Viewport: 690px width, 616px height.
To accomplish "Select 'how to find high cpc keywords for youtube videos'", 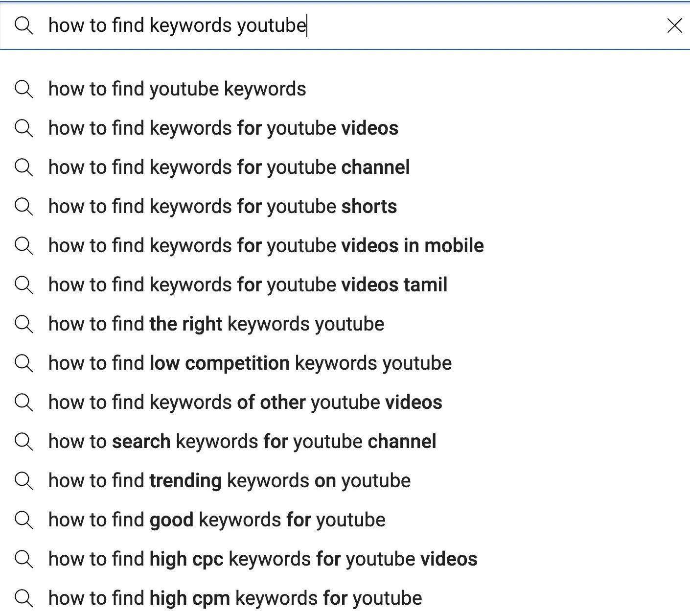I will click(x=263, y=559).
